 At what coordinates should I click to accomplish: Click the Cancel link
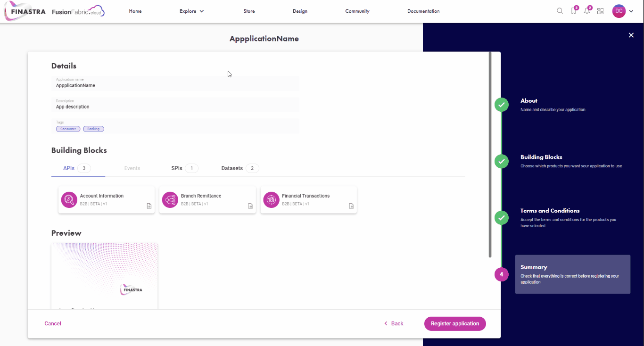pos(53,324)
